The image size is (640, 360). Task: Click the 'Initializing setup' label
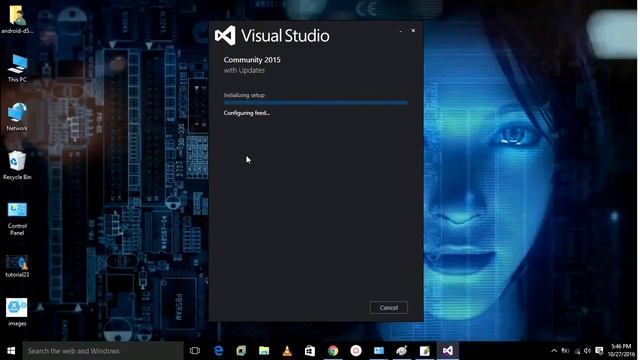[244, 95]
